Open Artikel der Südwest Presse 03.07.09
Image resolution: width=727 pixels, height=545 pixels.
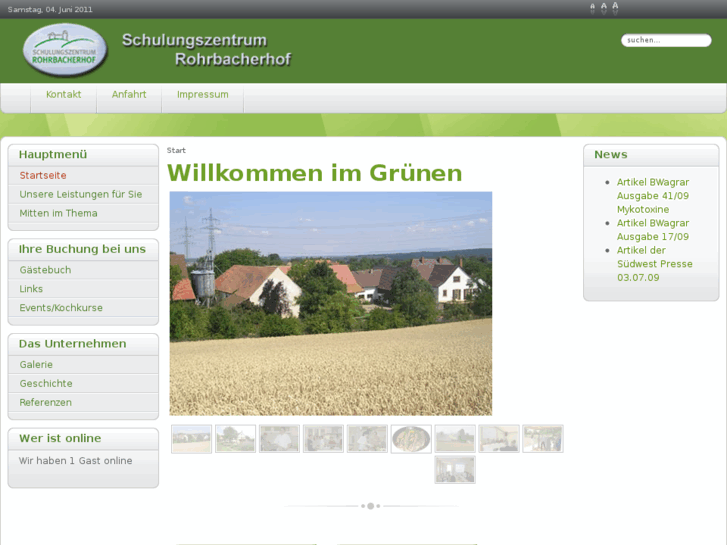(x=654, y=264)
